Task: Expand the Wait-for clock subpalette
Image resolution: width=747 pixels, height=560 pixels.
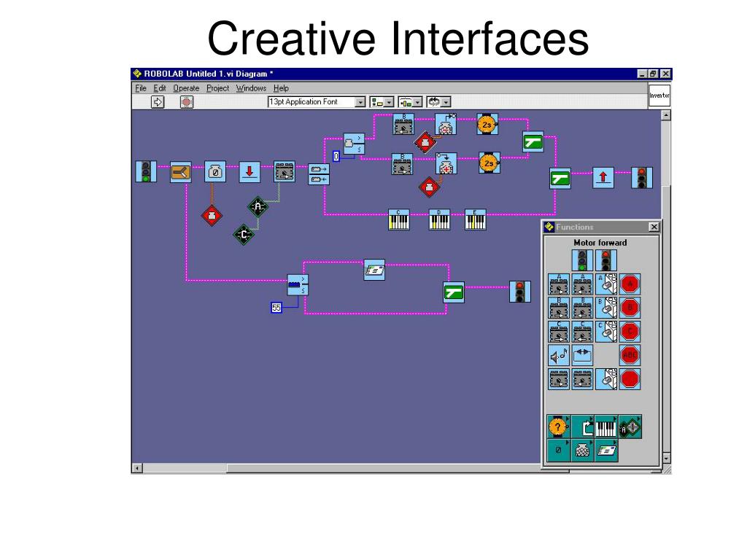Action: point(558,427)
